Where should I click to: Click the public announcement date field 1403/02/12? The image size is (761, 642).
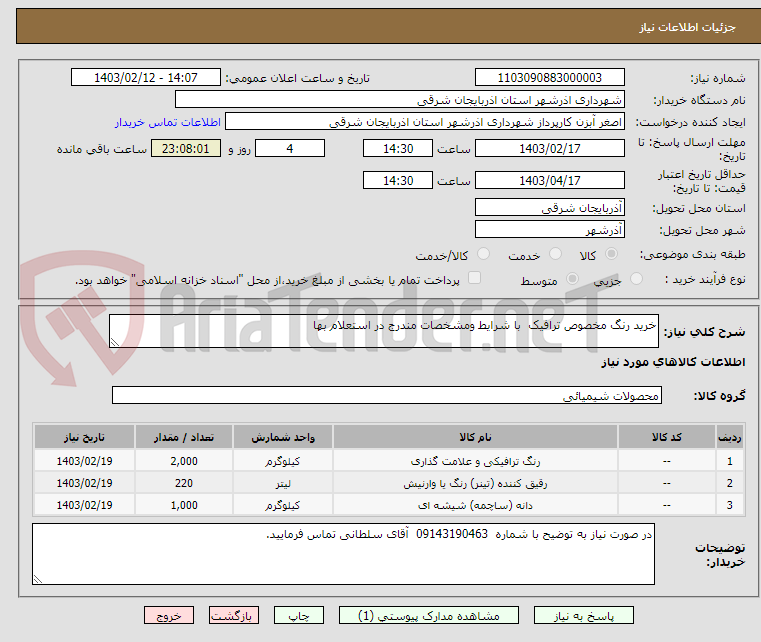146,78
